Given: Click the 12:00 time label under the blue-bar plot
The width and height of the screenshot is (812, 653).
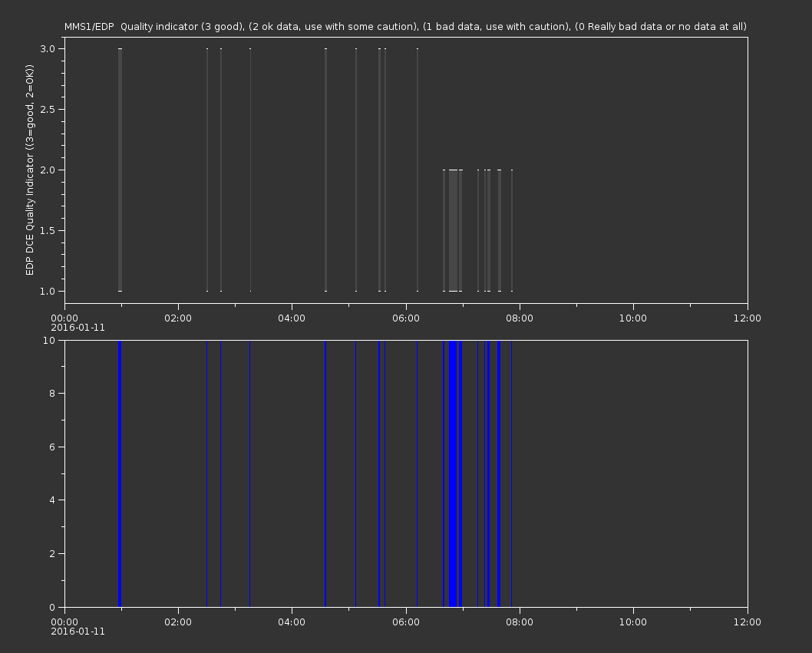Looking at the screenshot, I should point(748,622).
